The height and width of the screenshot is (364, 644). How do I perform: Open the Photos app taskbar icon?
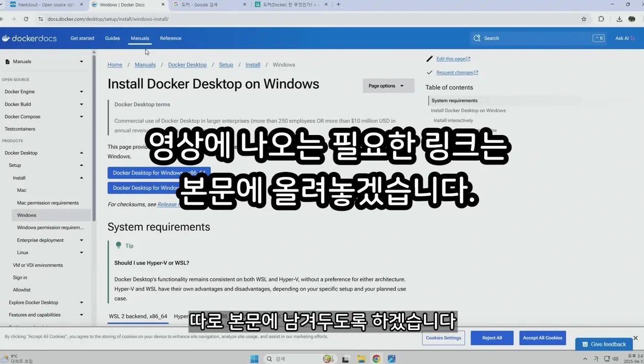(x=392, y=359)
